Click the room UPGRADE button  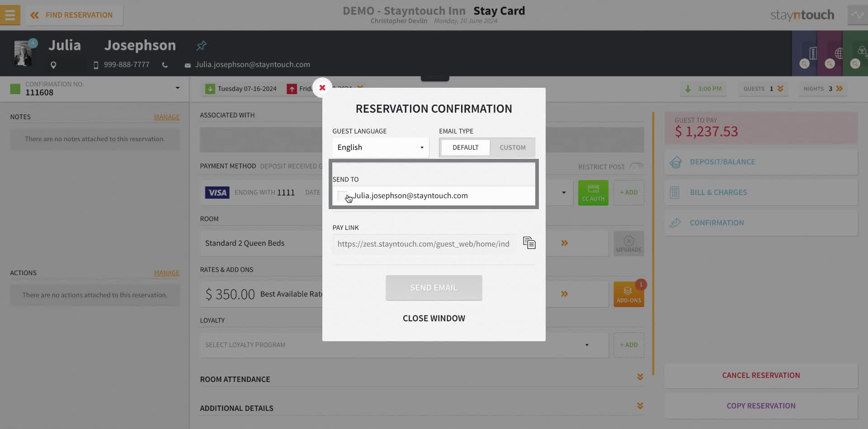629,243
